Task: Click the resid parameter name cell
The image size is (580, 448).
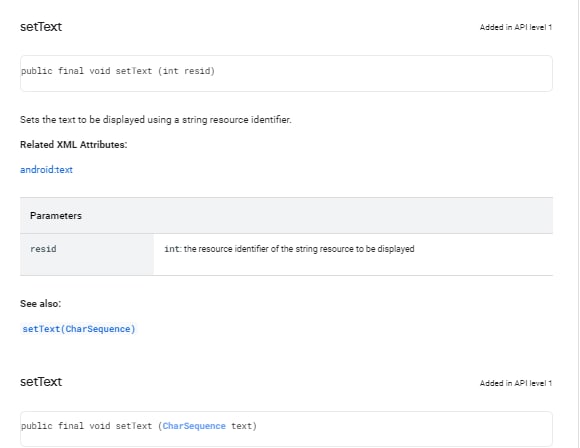Action: point(87,254)
